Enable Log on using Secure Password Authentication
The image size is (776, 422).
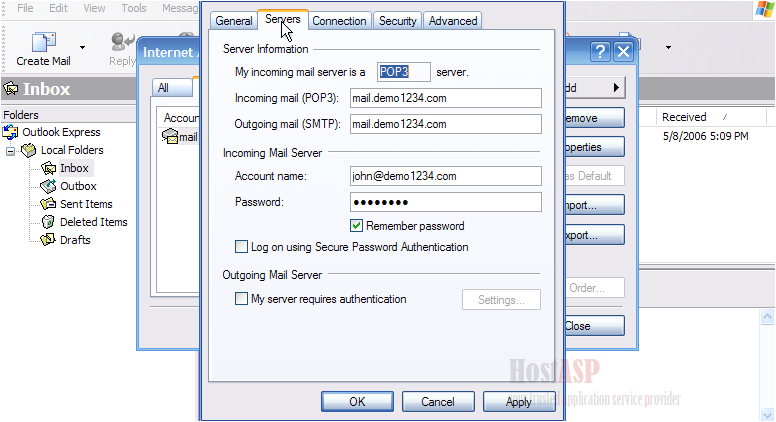tap(241, 246)
